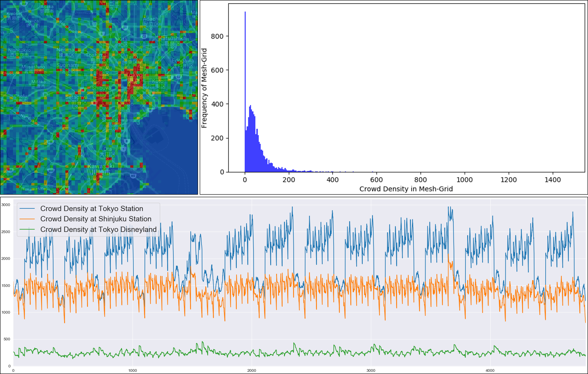Click histogram y-axis tick label 800

tap(217, 36)
